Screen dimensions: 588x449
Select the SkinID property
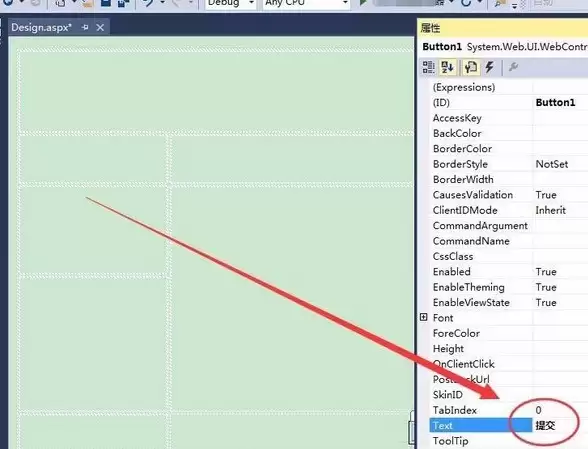tap(447, 395)
